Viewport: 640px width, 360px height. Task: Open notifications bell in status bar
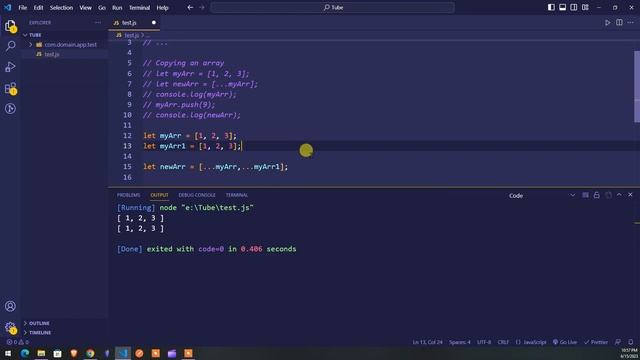(x=631, y=342)
